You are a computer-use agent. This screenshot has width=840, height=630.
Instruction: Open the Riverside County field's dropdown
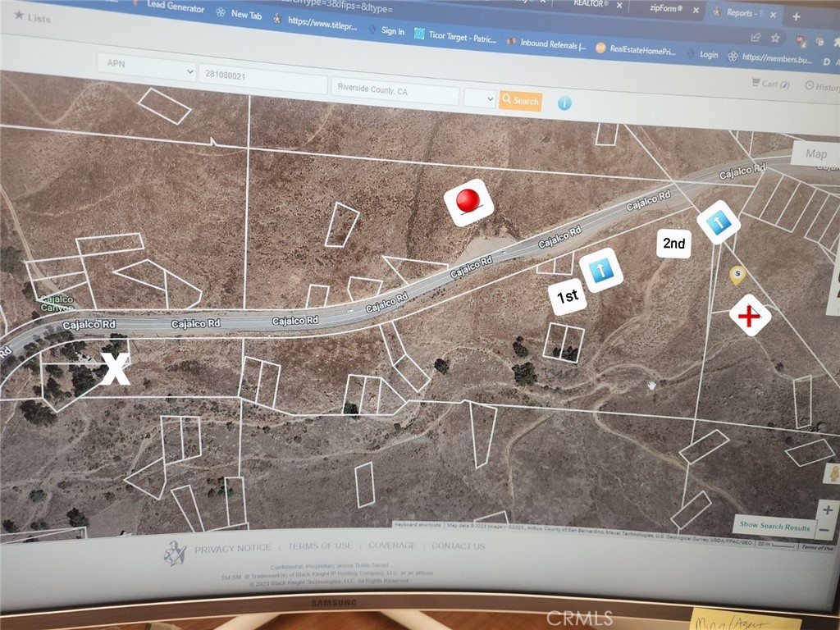coord(479,98)
